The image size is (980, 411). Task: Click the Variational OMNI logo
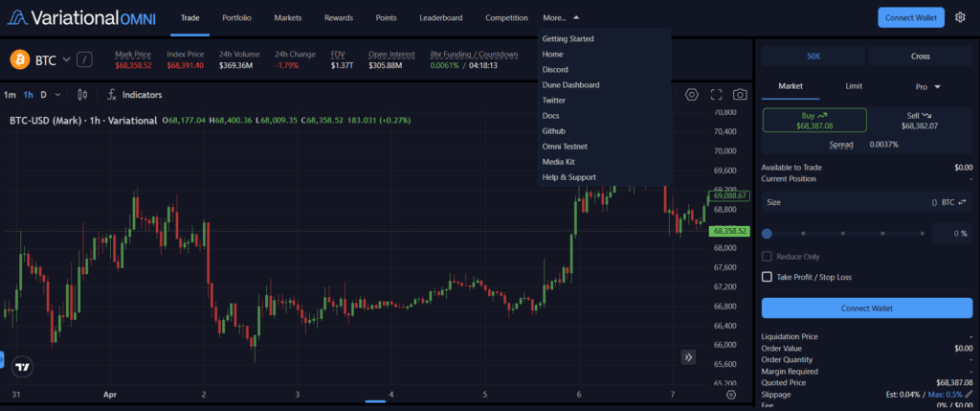point(81,17)
